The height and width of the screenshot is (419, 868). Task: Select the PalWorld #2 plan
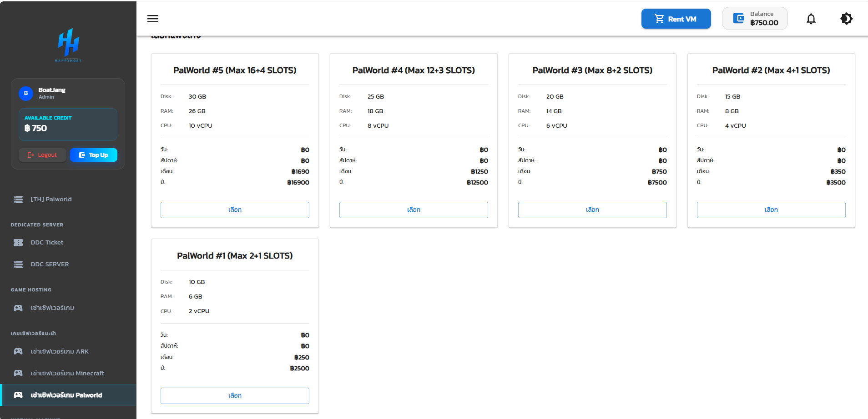[771, 210]
